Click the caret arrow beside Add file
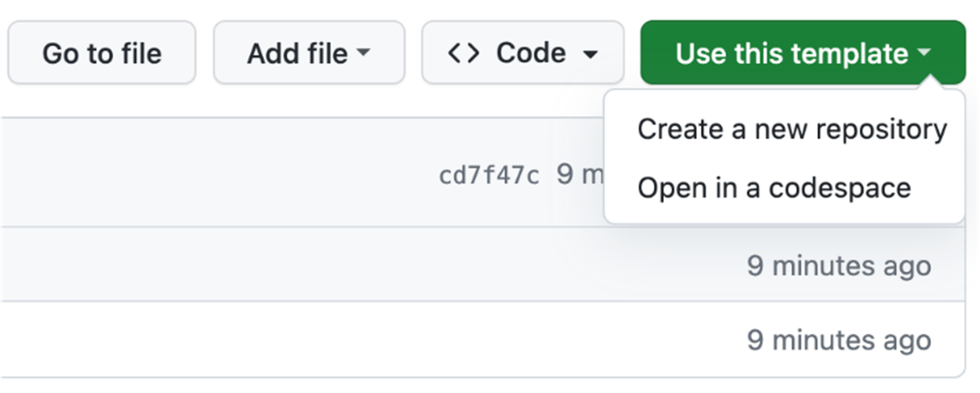980x393 pixels. tap(363, 53)
